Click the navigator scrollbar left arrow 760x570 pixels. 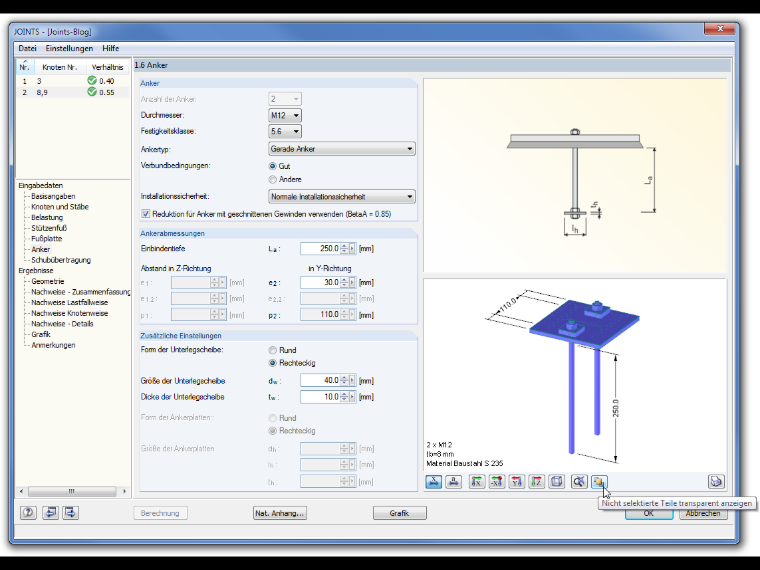[21, 491]
